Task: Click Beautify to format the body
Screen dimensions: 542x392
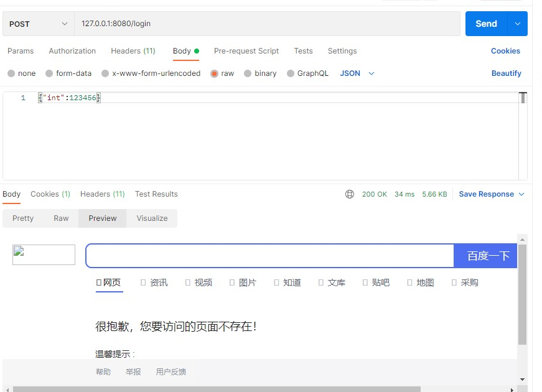Action: [x=506, y=73]
